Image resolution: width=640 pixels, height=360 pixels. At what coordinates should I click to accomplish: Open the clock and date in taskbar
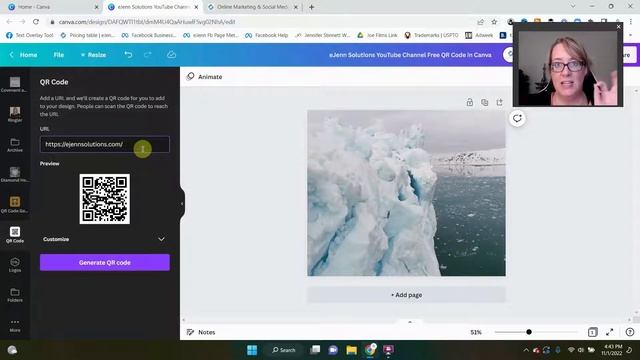click(x=611, y=350)
